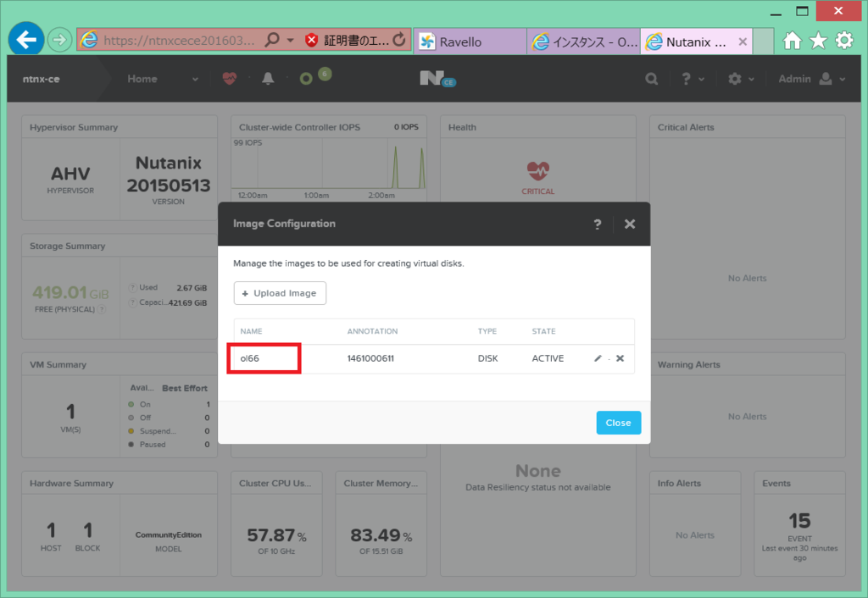Click the critical health heart icon
Viewport: 868px width, 598px height.
(537, 170)
